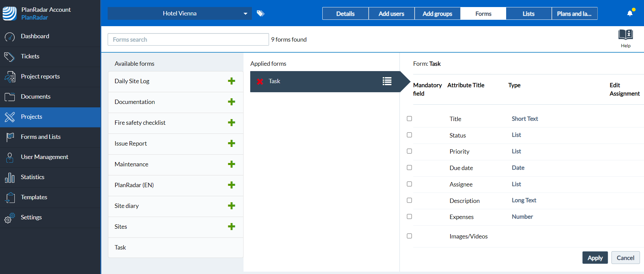Mark Title as mandatory field
Screen dimensions: 644x274
[409, 119]
